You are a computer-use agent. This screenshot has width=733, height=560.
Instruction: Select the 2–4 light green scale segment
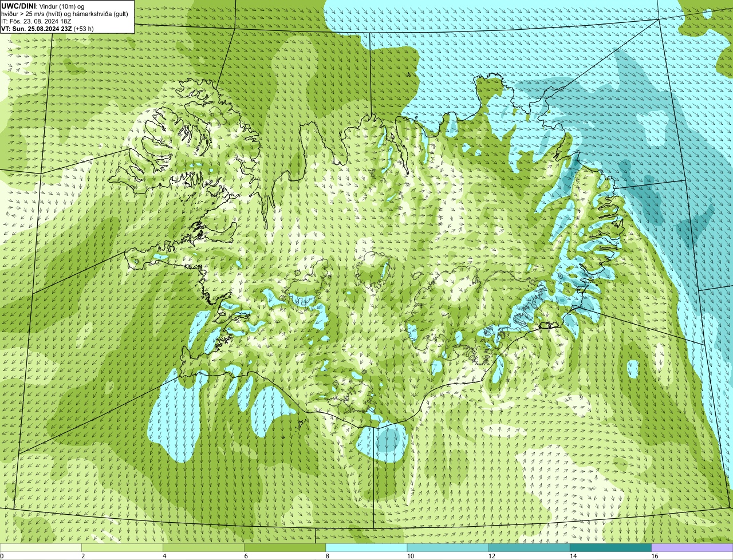(x=123, y=548)
